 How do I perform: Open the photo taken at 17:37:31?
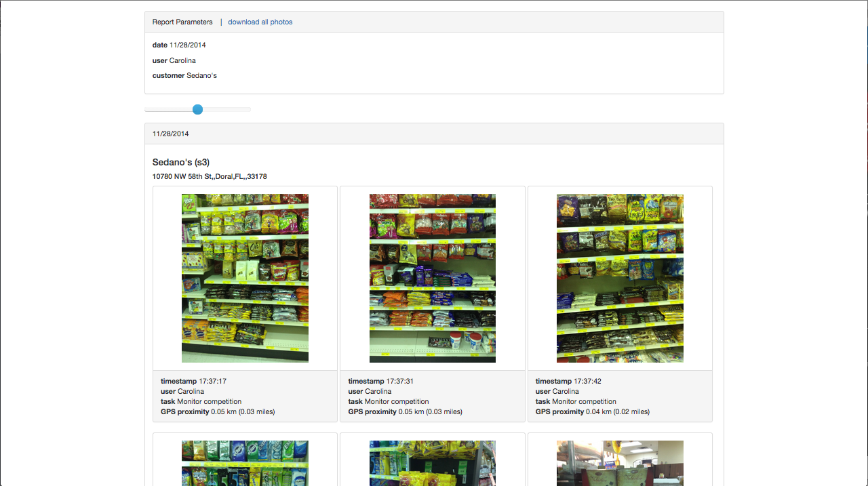pyautogui.click(x=432, y=278)
